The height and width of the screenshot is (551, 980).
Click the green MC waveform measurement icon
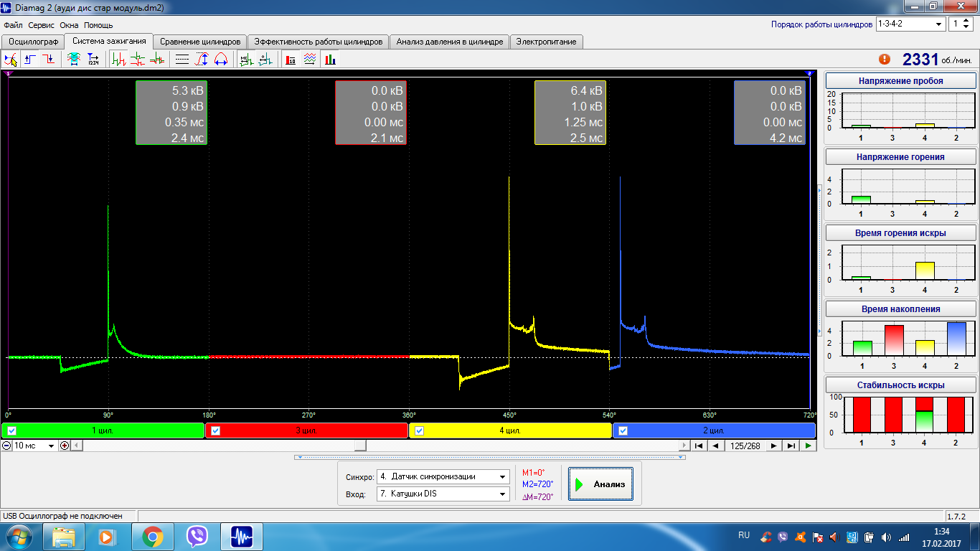246,60
